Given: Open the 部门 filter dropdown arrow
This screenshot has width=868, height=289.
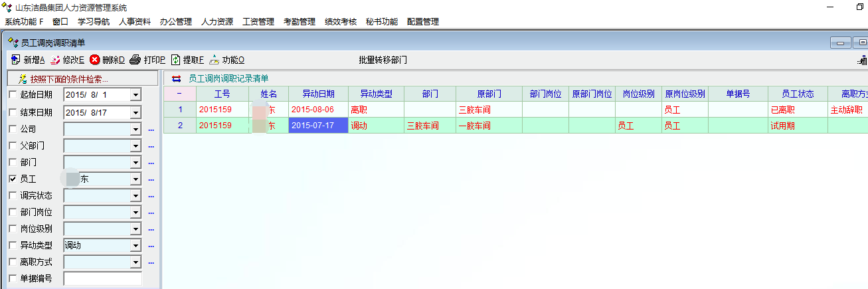Looking at the screenshot, I should click(135, 162).
